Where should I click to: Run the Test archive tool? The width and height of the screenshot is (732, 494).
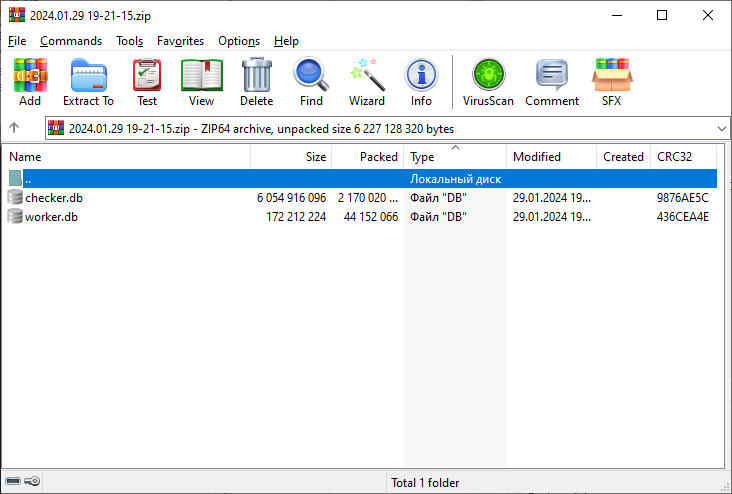click(x=147, y=75)
